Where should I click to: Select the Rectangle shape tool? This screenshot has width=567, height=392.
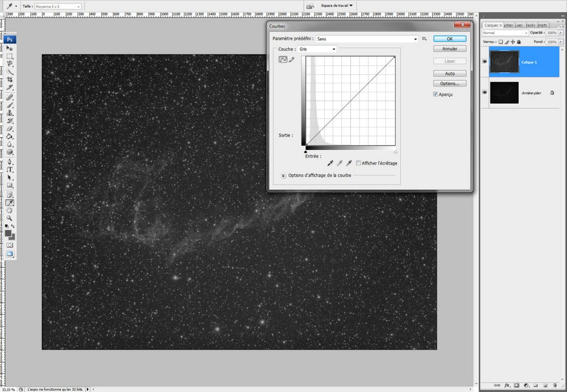pyautogui.click(x=10, y=185)
